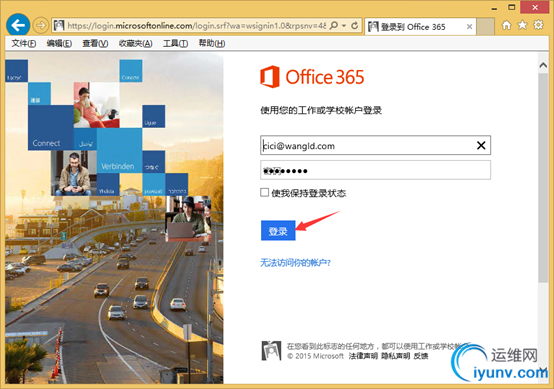Click the Connect tile on the illustration
Screen dimensions: 554x389
51,128
